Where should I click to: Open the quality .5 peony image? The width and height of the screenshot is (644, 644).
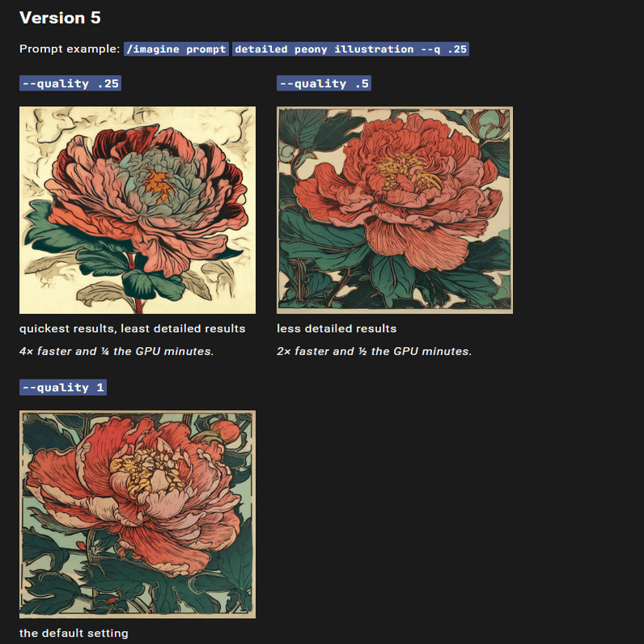click(x=395, y=210)
